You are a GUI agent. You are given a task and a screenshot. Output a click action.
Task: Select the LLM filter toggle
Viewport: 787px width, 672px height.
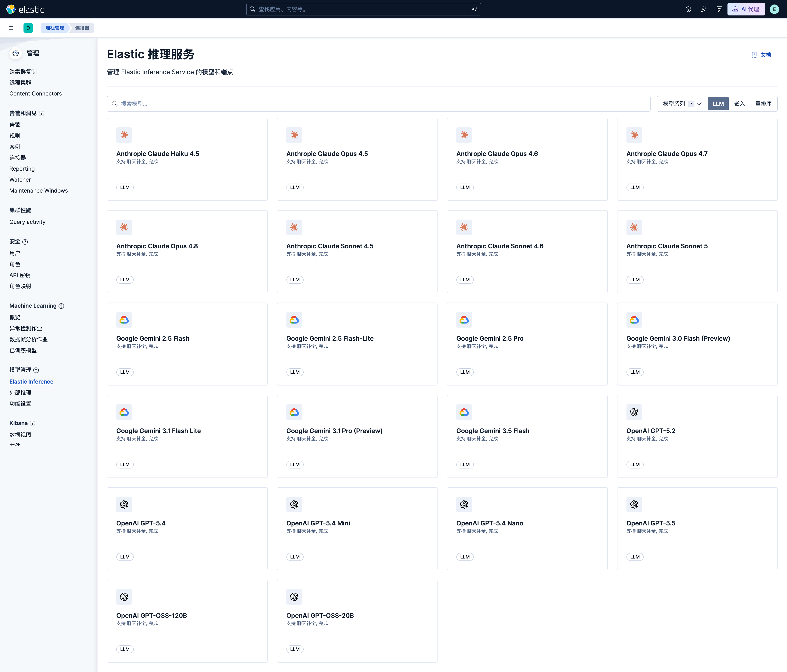point(718,104)
